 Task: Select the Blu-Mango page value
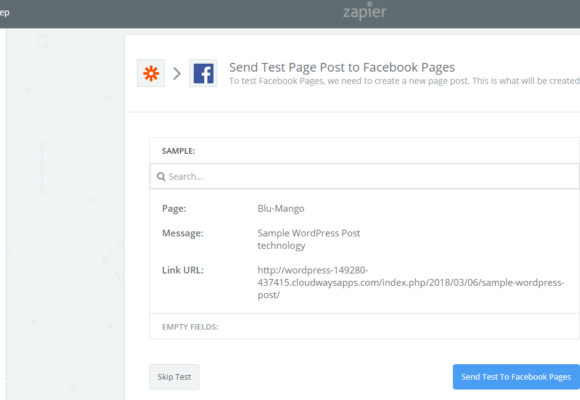(281, 209)
